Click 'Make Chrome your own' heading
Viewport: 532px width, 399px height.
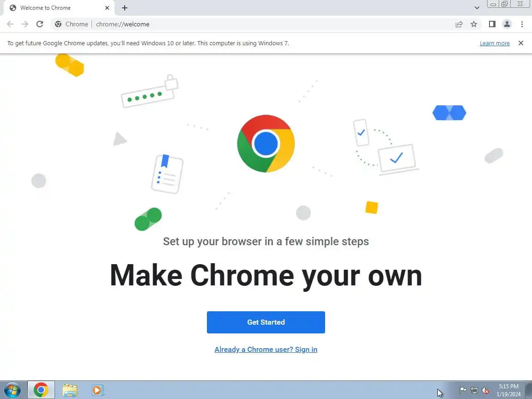[266, 275]
